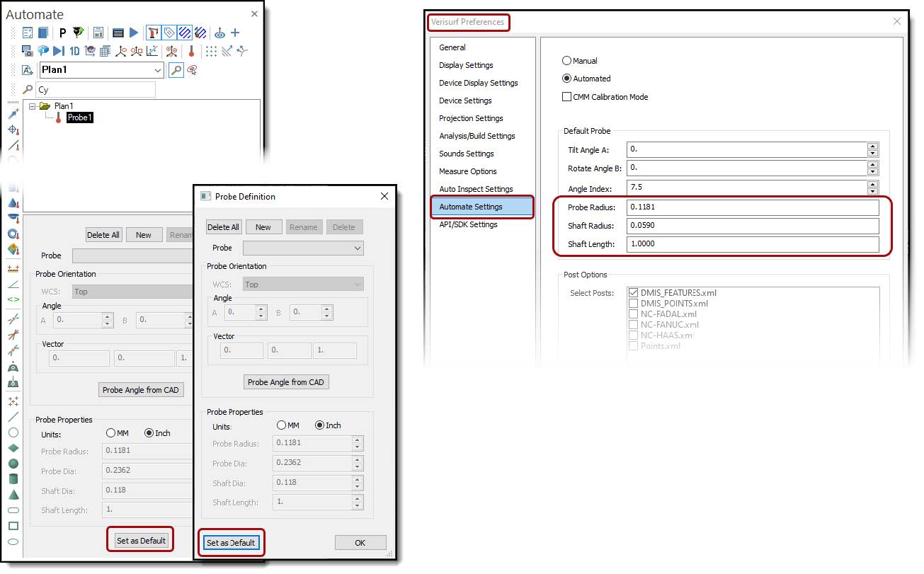This screenshot has width=924, height=574.
Task: Click New button in Automate panel
Action: tap(144, 235)
